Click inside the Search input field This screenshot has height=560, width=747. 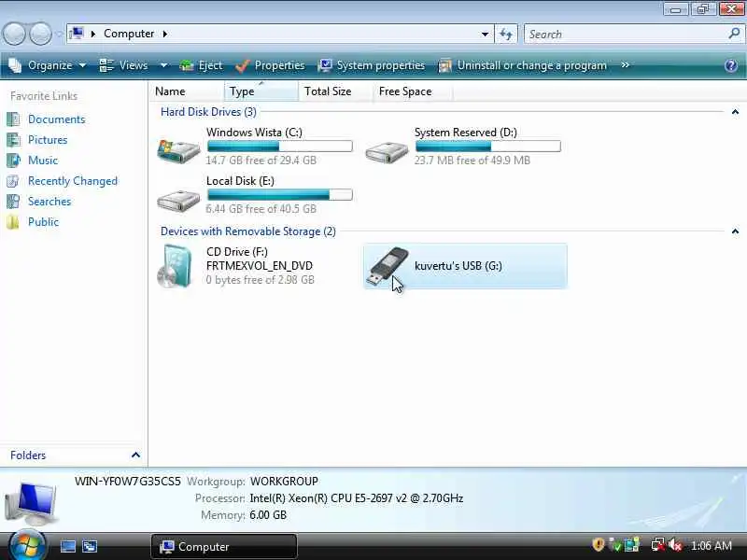coord(625,34)
